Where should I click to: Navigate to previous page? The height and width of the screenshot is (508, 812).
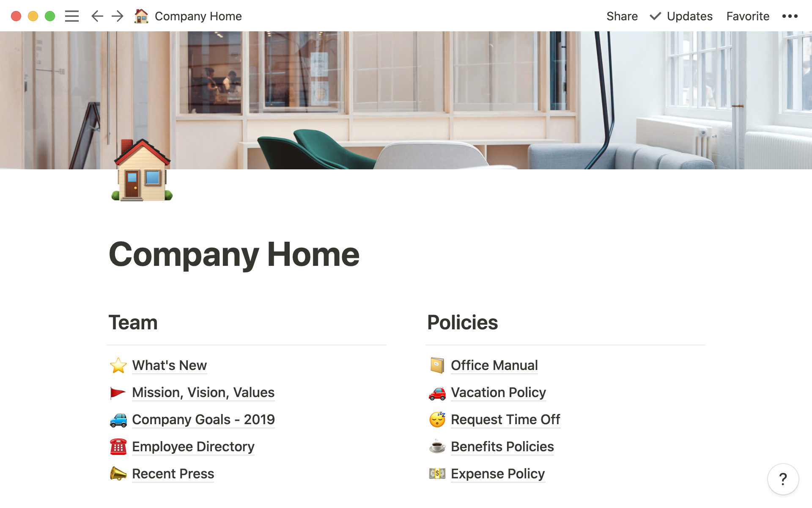(96, 16)
